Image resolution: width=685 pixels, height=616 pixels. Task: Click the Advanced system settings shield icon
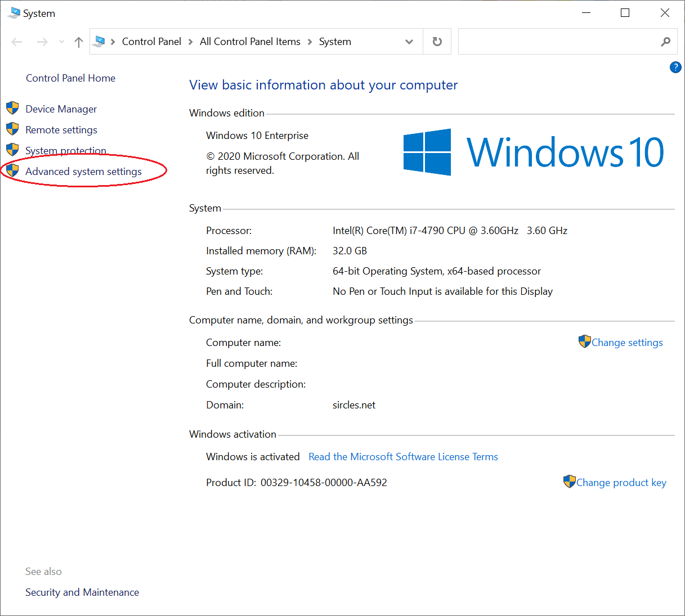pyautogui.click(x=12, y=170)
